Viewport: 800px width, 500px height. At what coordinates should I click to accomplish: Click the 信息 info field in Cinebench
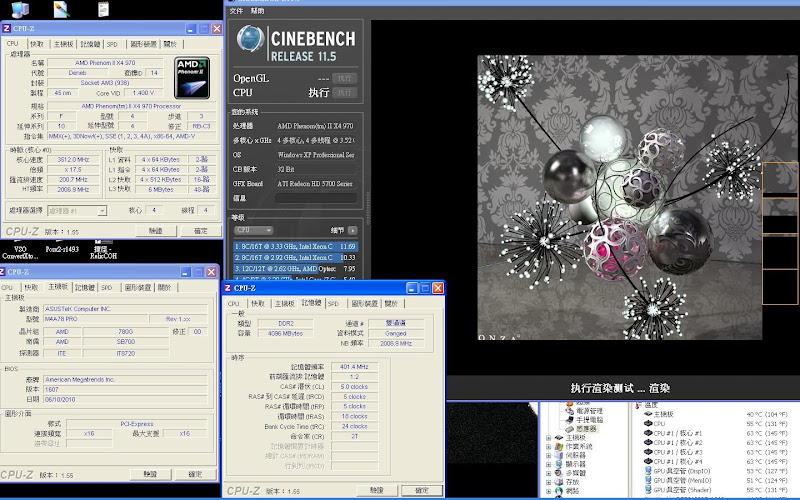click(x=315, y=198)
